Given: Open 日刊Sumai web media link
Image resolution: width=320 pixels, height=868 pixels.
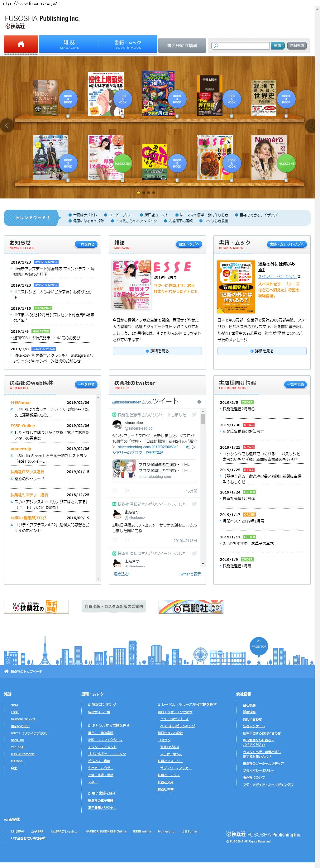Looking at the screenshot, I should pyautogui.click(x=21, y=403).
